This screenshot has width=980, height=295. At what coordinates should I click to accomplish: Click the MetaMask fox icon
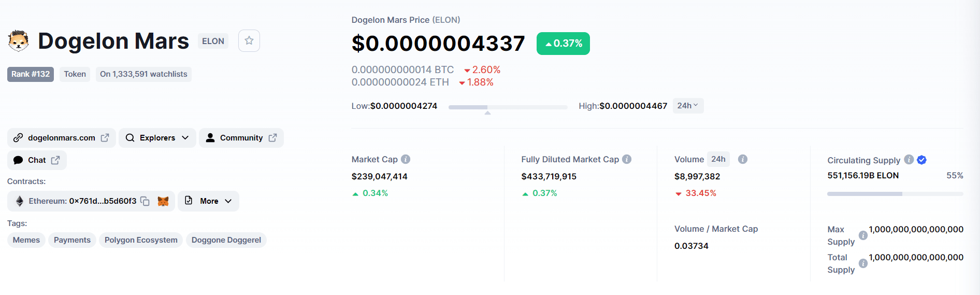click(x=163, y=201)
